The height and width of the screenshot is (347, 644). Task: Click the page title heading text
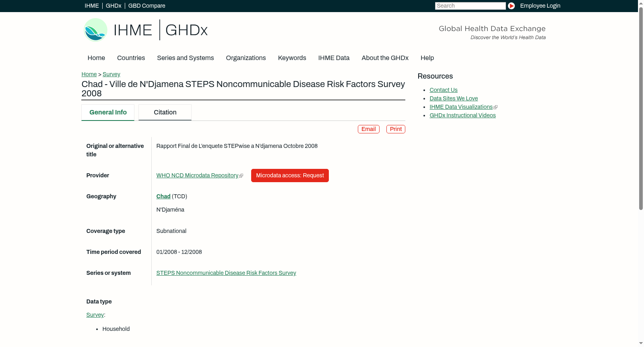pos(243,89)
